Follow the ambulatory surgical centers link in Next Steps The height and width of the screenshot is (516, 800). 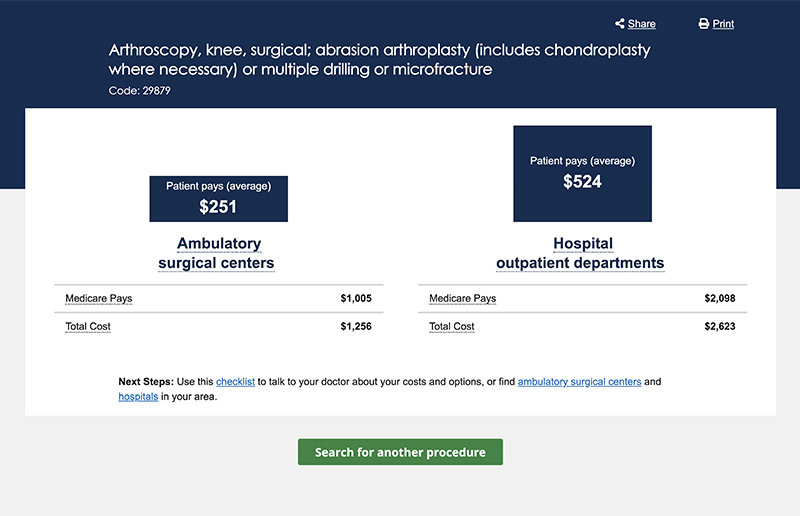[x=579, y=382]
